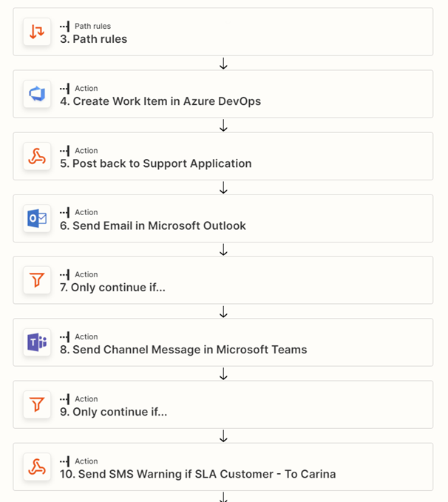Viewport: 448px width, 502px height.
Task: Click the arrow between steps 3 and 4
Action: pyautogui.click(x=223, y=64)
